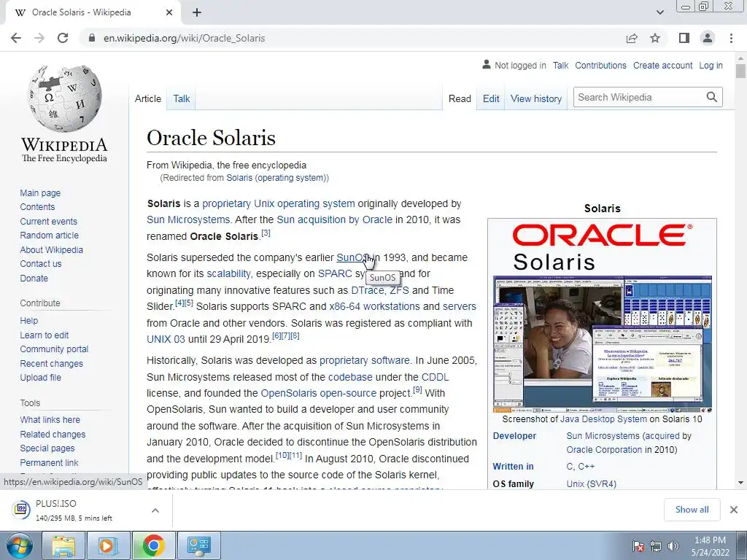Reload the page with the refresh icon
The height and width of the screenshot is (560, 747).
point(63,38)
